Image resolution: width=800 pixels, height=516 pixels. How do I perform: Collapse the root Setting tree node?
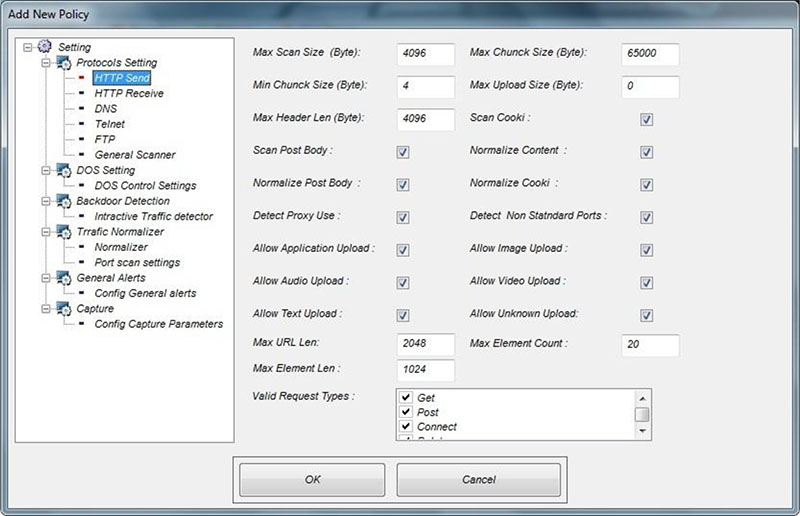click(28, 47)
